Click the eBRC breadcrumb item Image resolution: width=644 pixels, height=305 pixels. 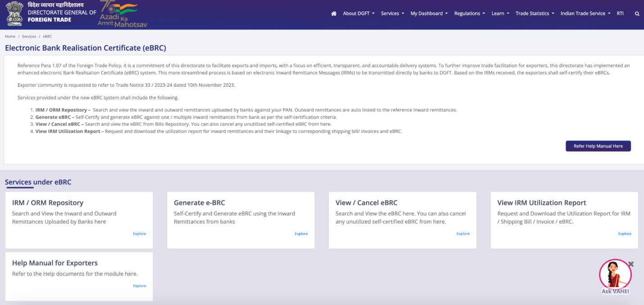click(x=47, y=36)
